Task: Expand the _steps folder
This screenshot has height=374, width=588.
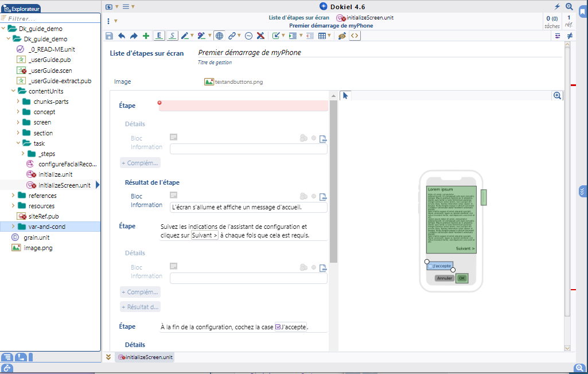Action: click(x=23, y=153)
